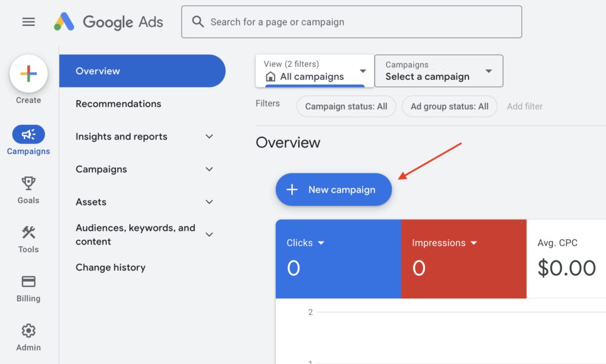606x364 pixels.
Task: Click the New campaign button
Action: (x=333, y=189)
